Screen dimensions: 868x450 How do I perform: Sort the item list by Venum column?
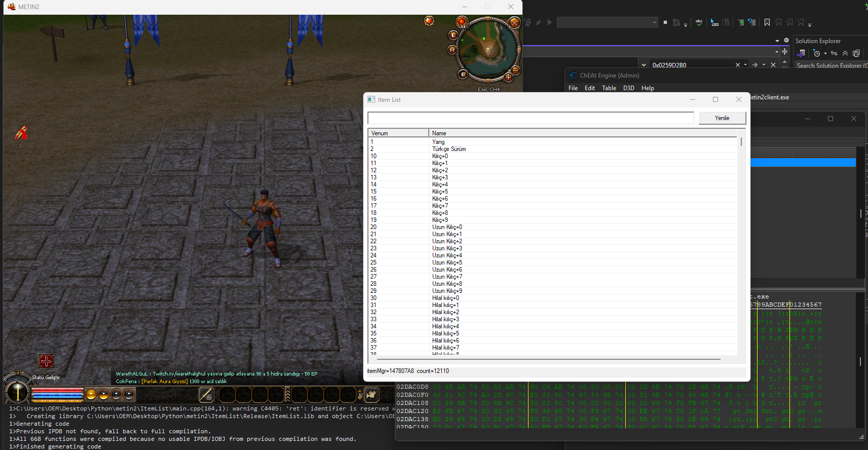tap(398, 133)
